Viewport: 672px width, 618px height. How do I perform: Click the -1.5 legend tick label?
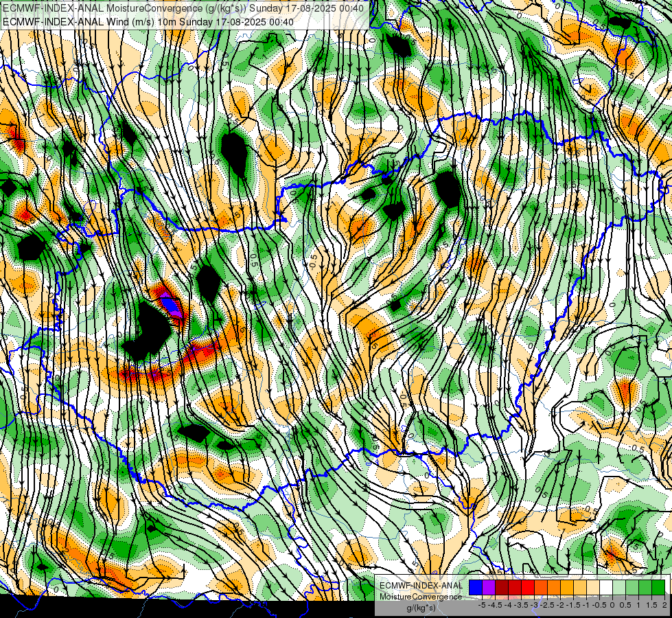tap(573, 605)
